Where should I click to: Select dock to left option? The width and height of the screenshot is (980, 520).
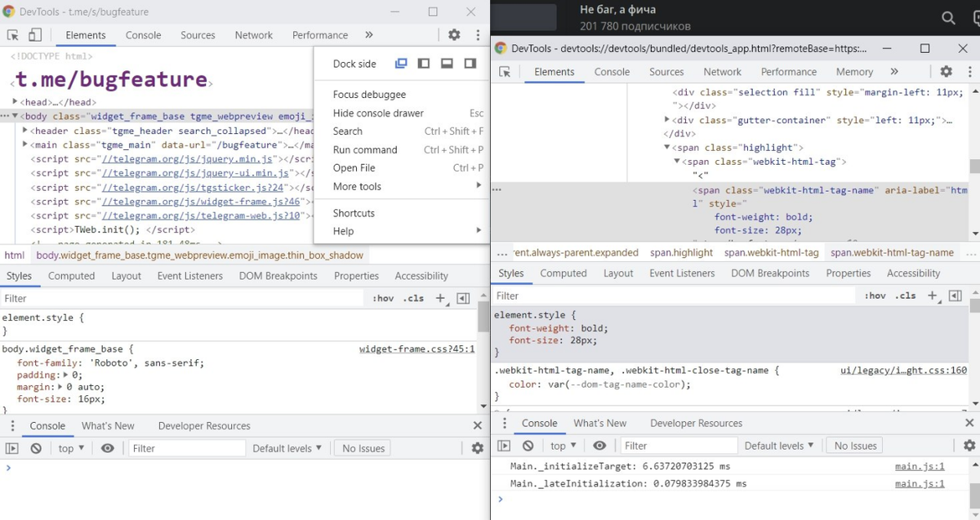tap(424, 64)
